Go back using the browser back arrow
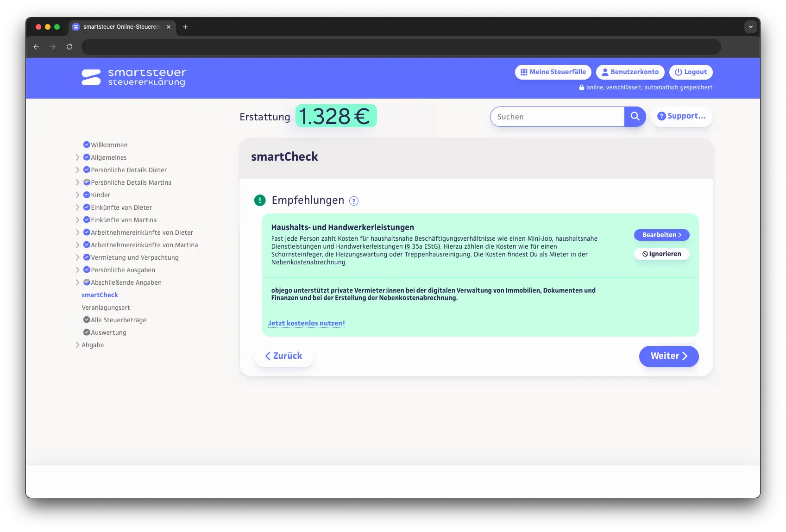The height and width of the screenshot is (532, 786). pos(36,47)
